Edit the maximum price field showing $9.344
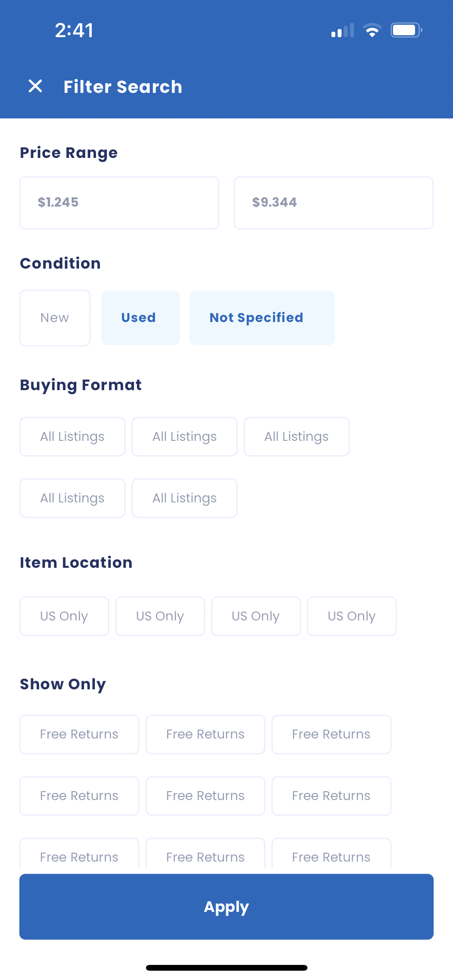Screen dimensions: 453x980 [334, 202]
